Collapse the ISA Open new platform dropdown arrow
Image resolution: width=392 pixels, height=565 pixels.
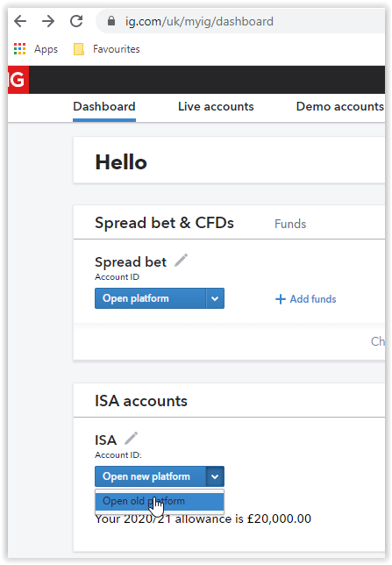215,476
